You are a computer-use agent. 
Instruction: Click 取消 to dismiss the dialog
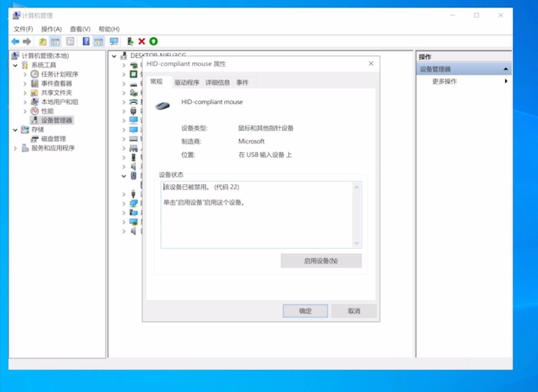coord(354,311)
